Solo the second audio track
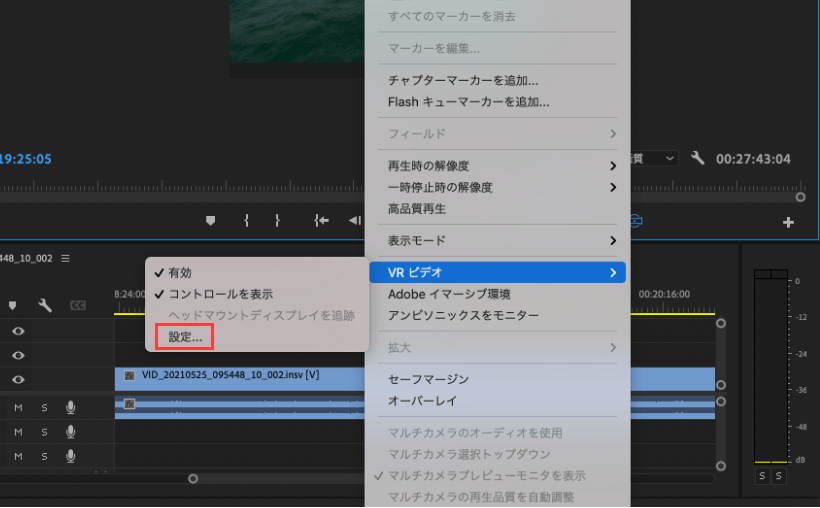Viewport: 820px width, 508px height. [44, 432]
